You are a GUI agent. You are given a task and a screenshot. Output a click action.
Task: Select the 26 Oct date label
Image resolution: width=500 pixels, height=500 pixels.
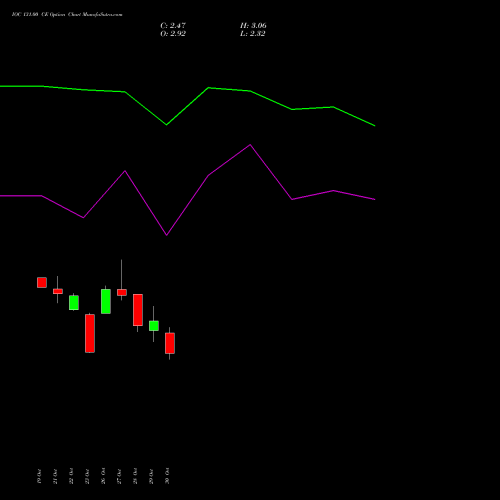(103, 476)
